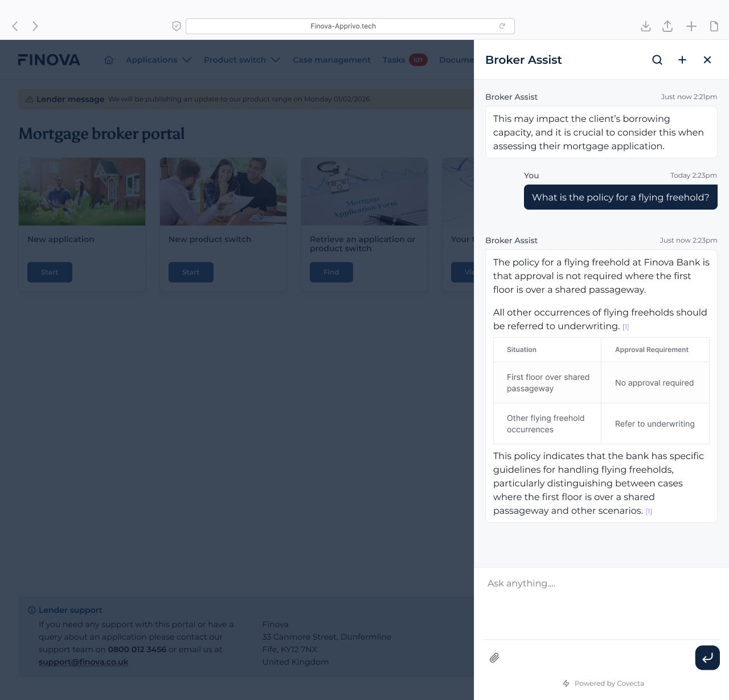Open the Product switch nav item
Screen dimensions: 729x700
[235, 60]
